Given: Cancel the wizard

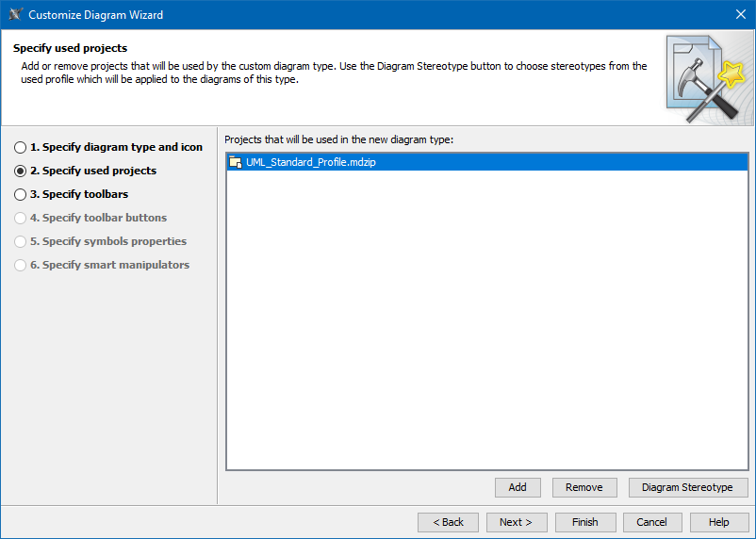Looking at the screenshot, I should [651, 522].
